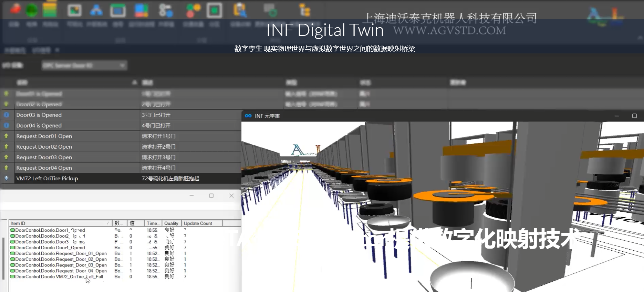Click blue status icon beside Door03 is Opened
The height and width of the screenshot is (292, 644).
7,115
